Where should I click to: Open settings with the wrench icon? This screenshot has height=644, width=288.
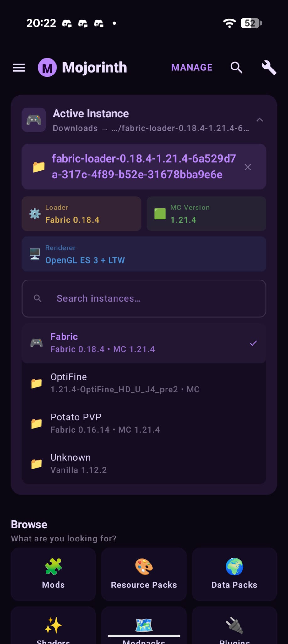tap(269, 67)
